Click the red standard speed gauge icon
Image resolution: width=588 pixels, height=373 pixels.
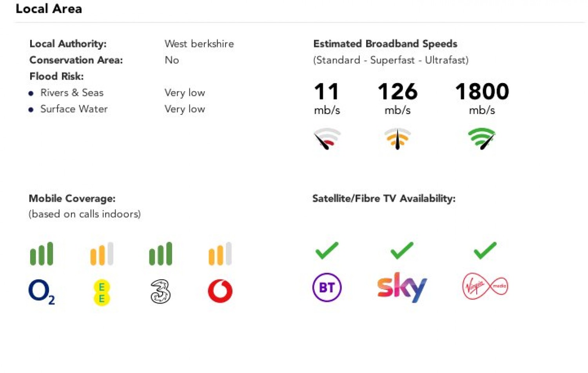(327, 139)
